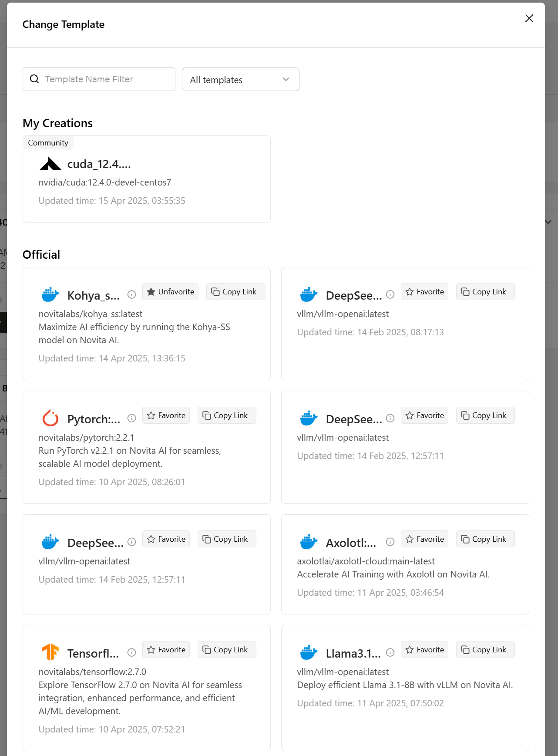Click the Axolotl card Docker icon
The width and height of the screenshot is (558, 756).
coord(309,542)
